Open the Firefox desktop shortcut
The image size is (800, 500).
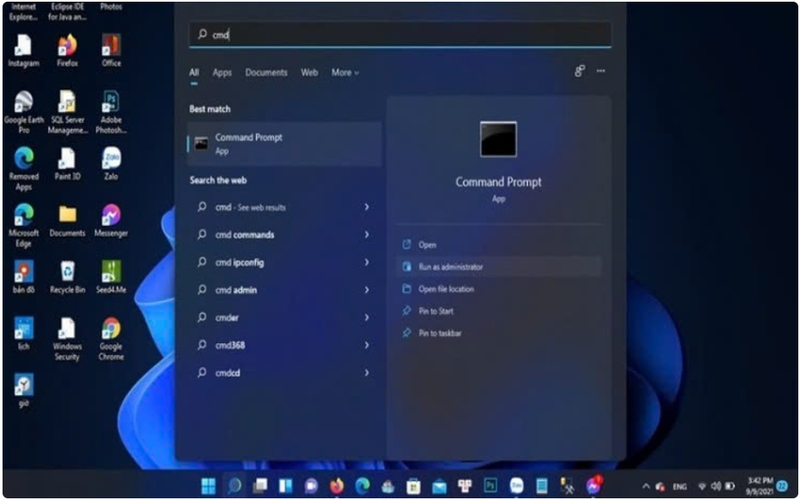coord(67,51)
